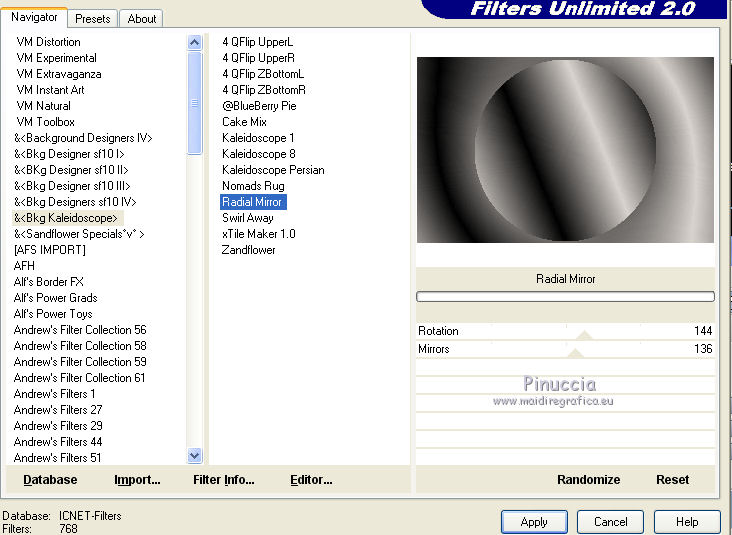Image resolution: width=732 pixels, height=535 pixels.
Task: Choose Swirl Away filter
Action: (247, 218)
